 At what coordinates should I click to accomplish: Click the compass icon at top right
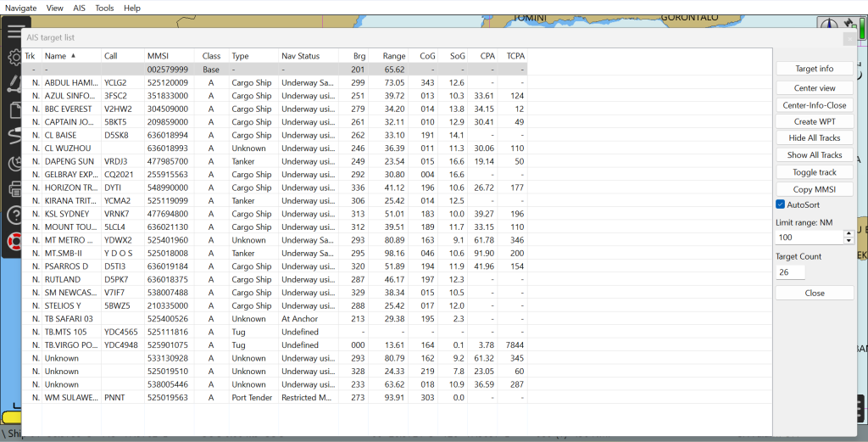[x=827, y=25]
